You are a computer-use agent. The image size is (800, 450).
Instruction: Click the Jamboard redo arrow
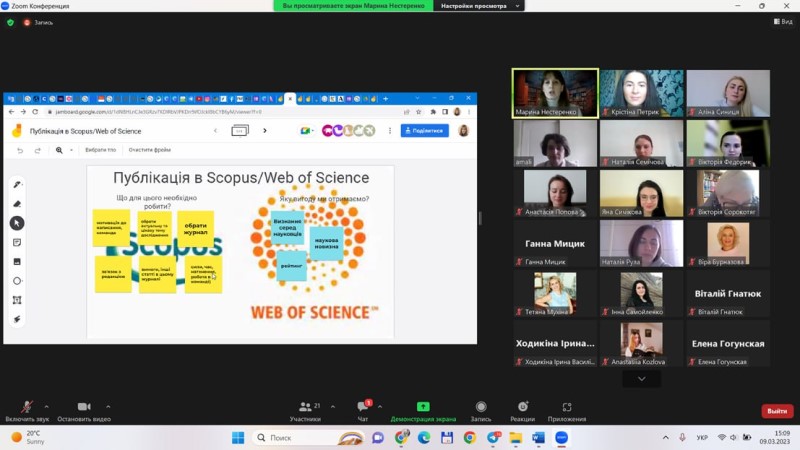pyautogui.click(x=37, y=150)
